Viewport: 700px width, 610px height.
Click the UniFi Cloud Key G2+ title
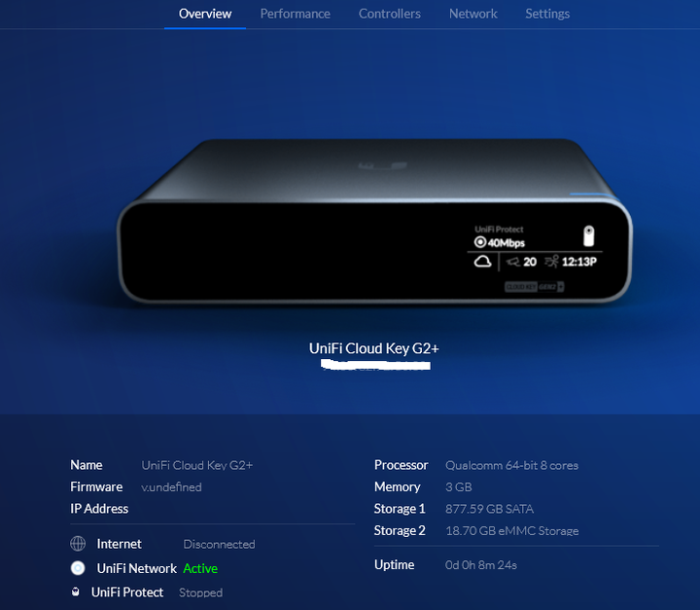374,348
